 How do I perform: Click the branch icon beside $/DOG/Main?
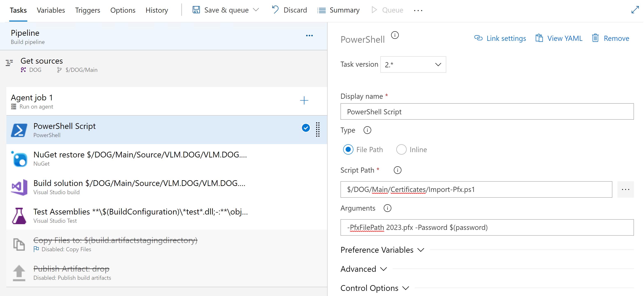tap(59, 70)
